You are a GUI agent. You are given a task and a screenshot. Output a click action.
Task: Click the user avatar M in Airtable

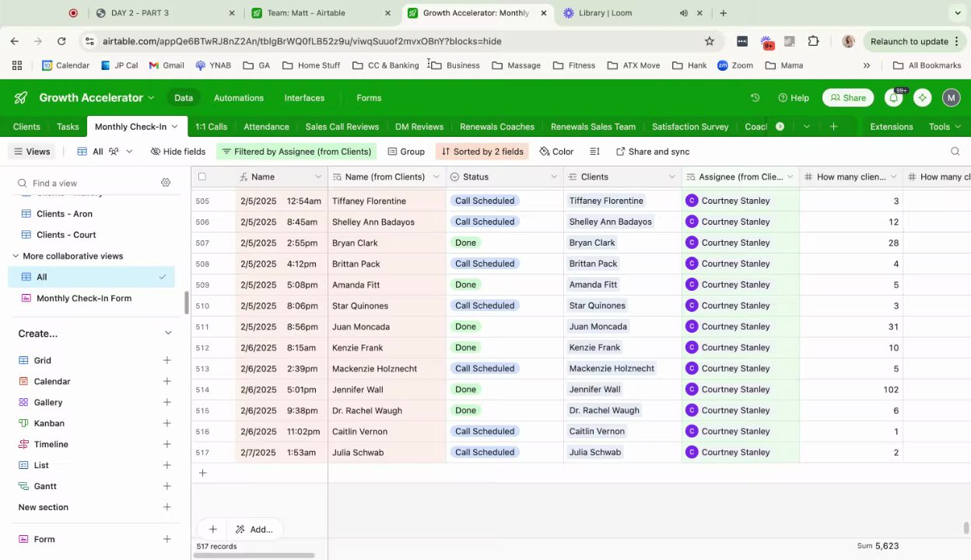point(951,98)
